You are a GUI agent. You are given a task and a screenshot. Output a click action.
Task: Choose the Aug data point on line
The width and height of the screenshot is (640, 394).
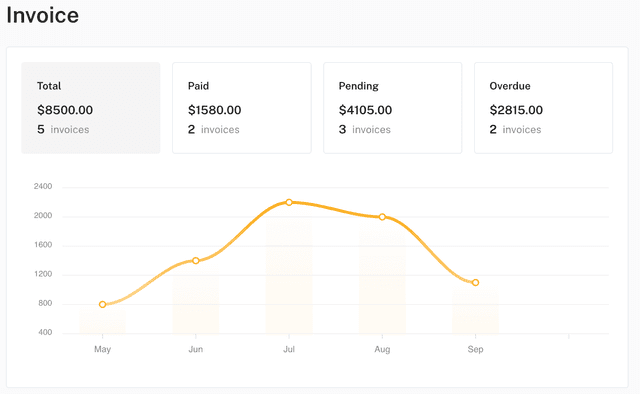pyautogui.click(x=382, y=217)
